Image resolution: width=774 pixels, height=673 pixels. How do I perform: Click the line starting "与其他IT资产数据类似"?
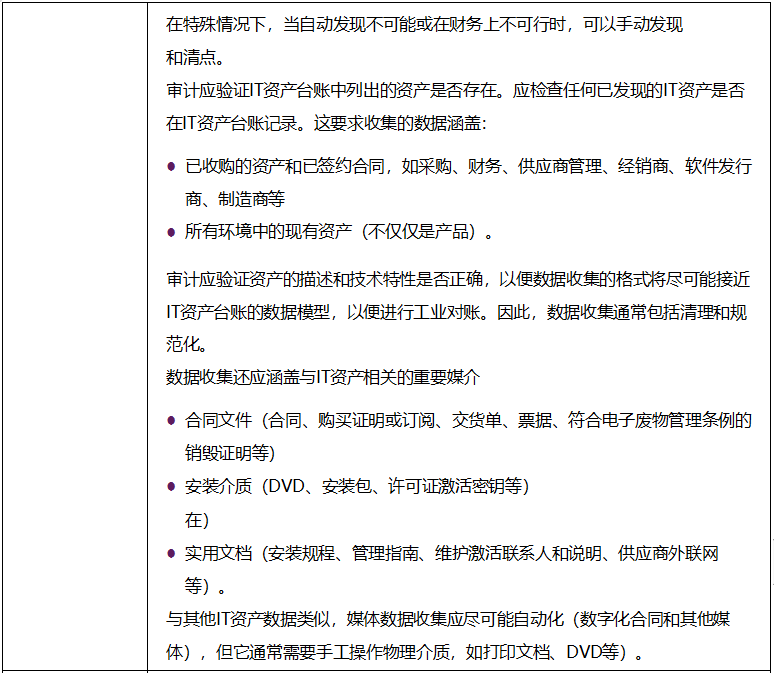pos(448,619)
